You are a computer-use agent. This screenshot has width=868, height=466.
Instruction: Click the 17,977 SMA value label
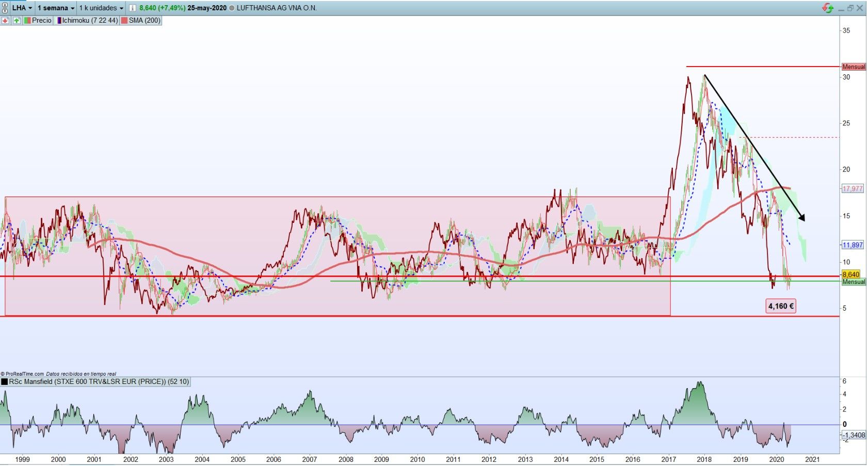click(x=853, y=189)
